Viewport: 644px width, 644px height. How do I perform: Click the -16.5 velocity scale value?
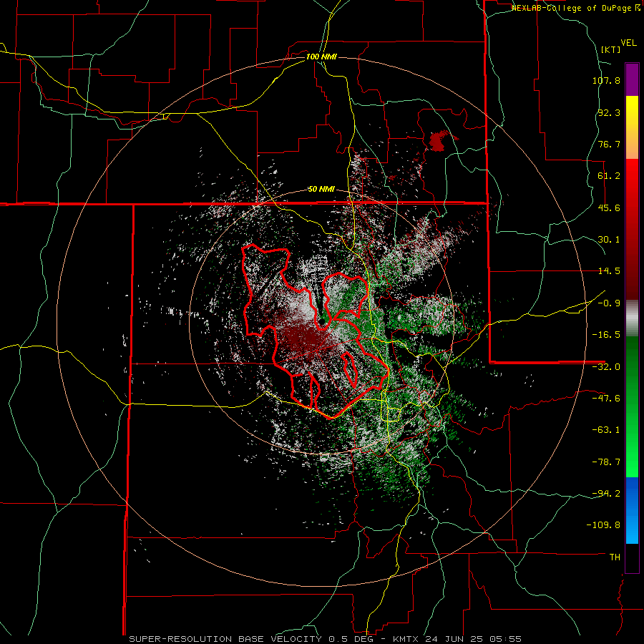click(x=606, y=335)
